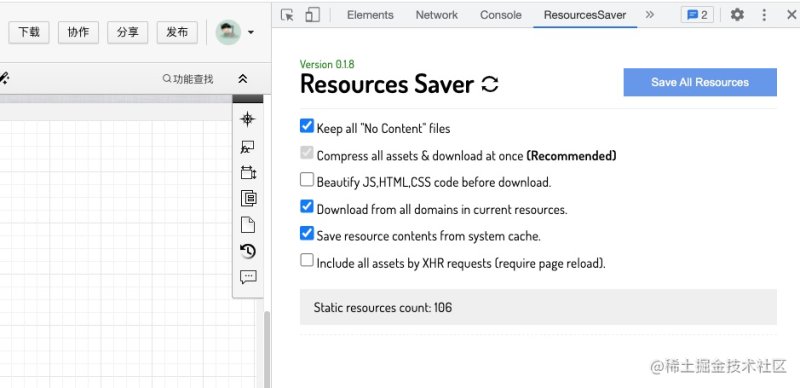Open the issues counter showing 2
Viewport: 800px width, 388px height.
point(697,15)
